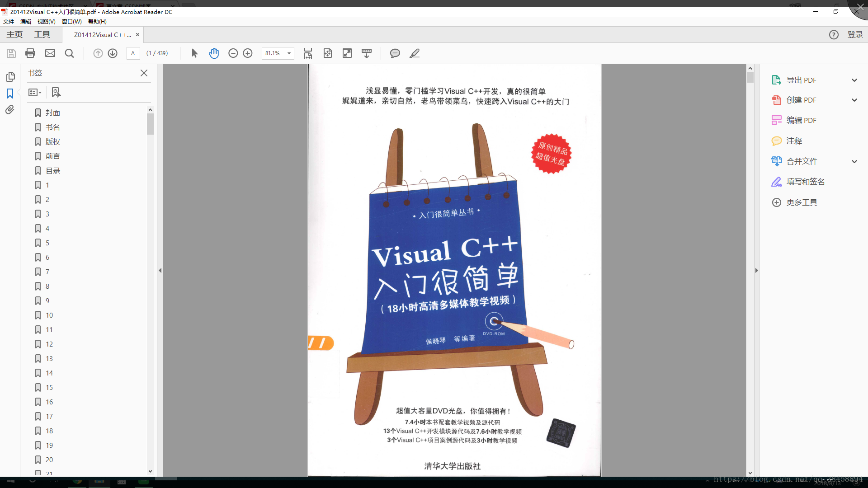Screen dimensions: 868x488
Task: Add a comment with speech bubble icon
Action: [395, 53]
